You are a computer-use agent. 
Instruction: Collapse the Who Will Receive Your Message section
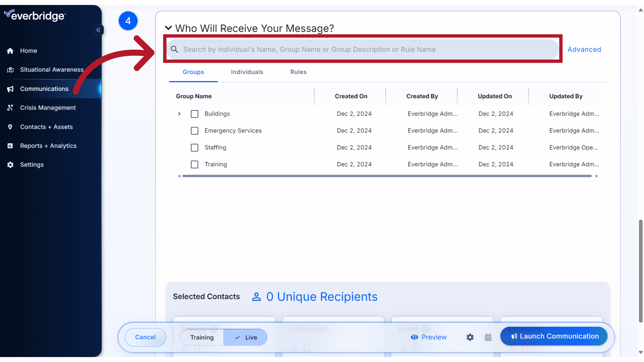[x=168, y=28]
